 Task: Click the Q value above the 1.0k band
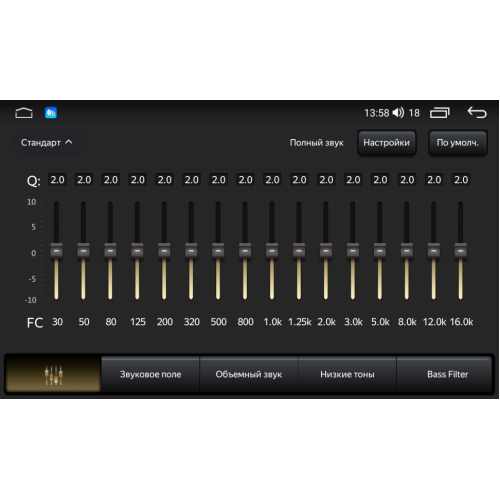point(272,180)
